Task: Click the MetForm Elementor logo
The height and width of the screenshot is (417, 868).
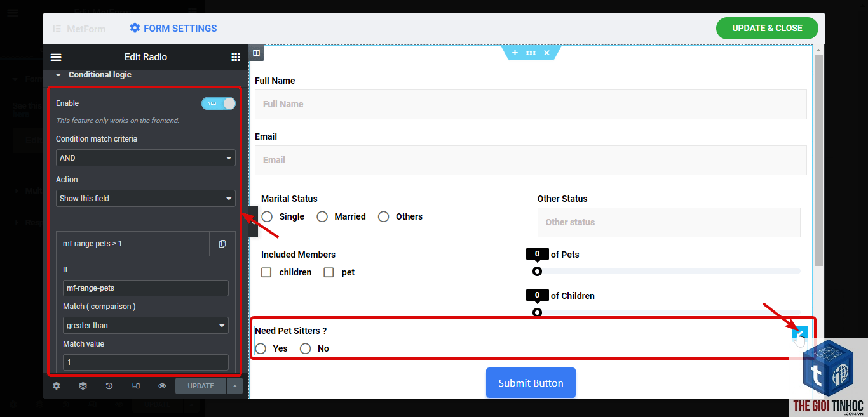Action: coord(57,29)
